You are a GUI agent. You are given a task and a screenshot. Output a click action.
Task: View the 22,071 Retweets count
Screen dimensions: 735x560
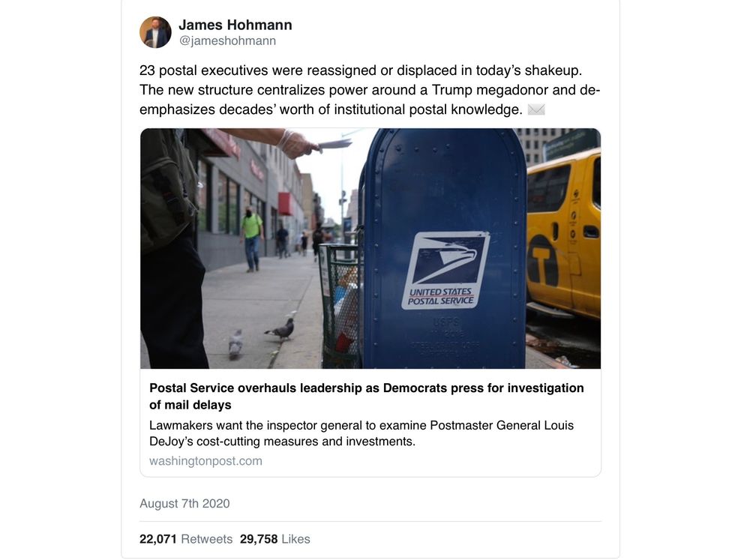(x=186, y=539)
